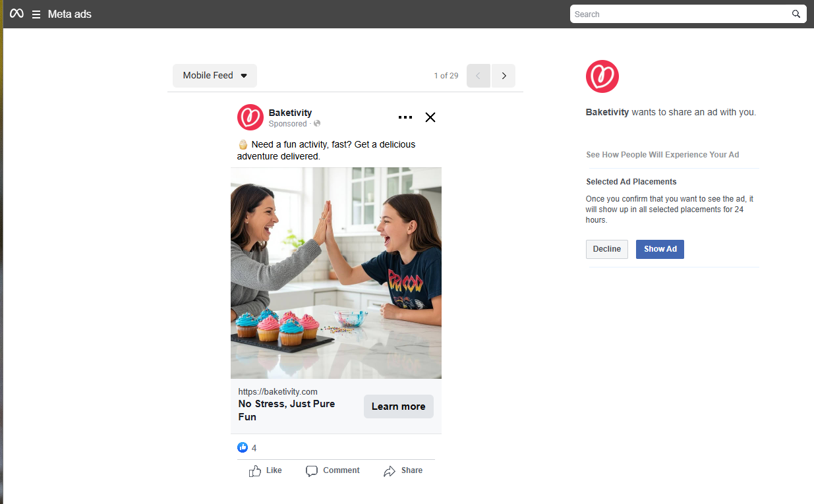Image resolution: width=814 pixels, height=504 pixels.
Task: Open the Mobile Feed placement dropdown
Action: click(215, 76)
